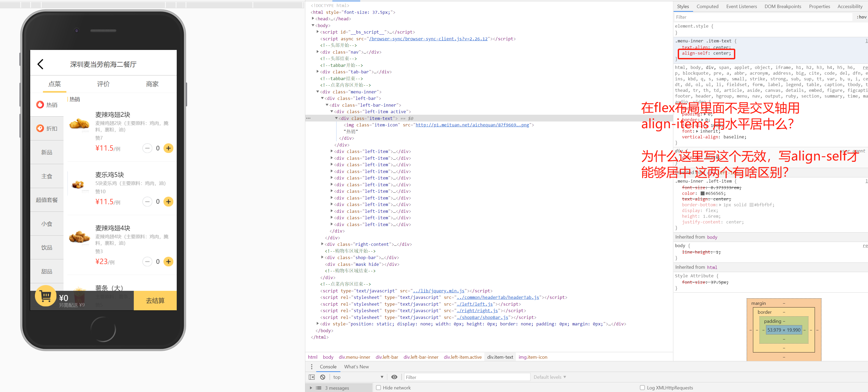Open the shopBar.js script link

point(482,318)
